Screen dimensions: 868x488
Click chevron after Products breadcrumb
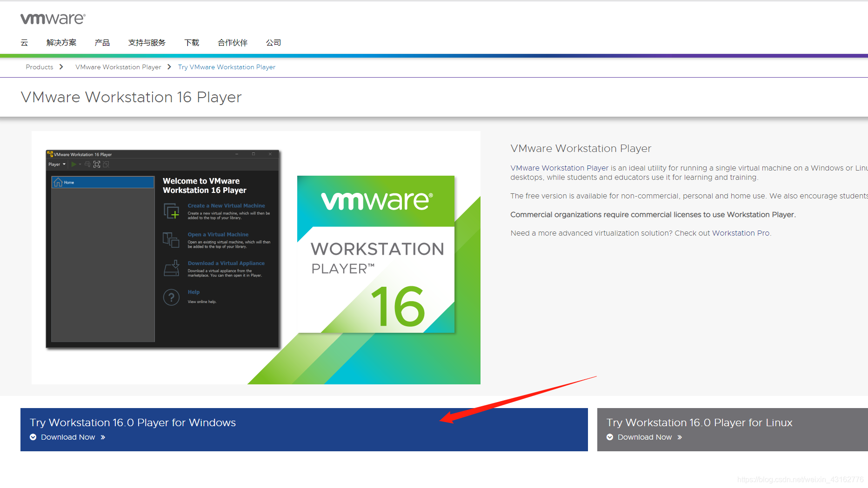pyautogui.click(x=61, y=67)
